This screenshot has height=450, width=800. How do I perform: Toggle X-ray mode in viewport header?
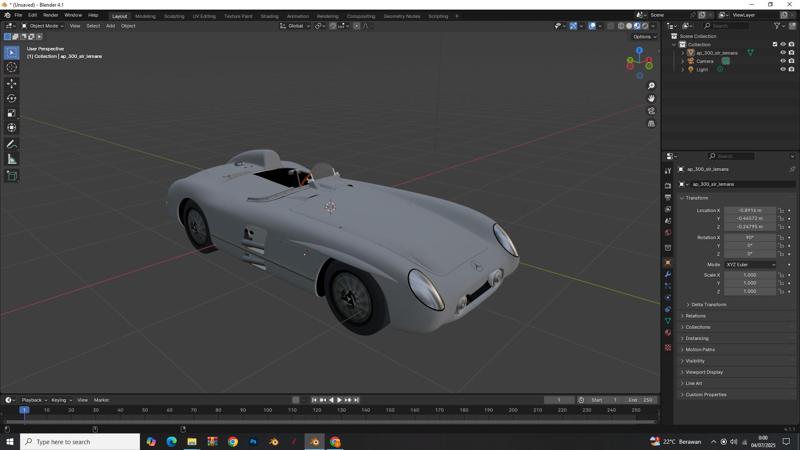point(610,26)
